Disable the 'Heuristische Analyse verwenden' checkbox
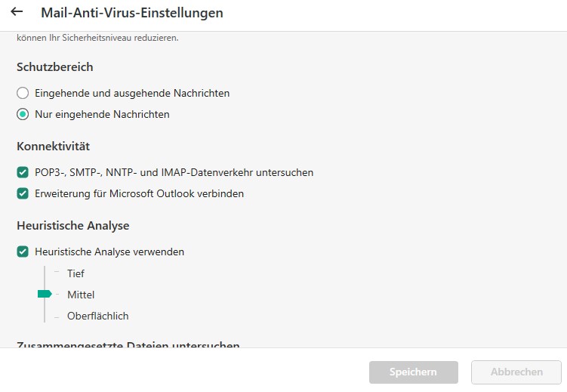The height and width of the screenshot is (392, 567). coord(23,252)
